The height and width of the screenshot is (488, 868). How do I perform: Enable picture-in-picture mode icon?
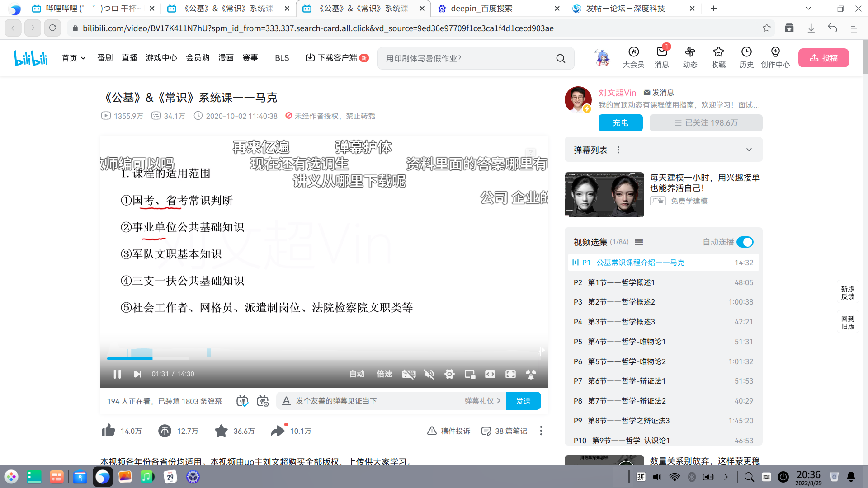470,374
